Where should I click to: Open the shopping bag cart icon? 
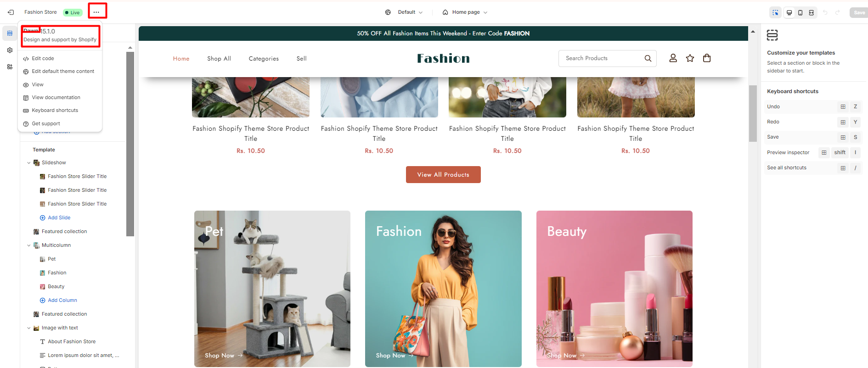pos(707,58)
